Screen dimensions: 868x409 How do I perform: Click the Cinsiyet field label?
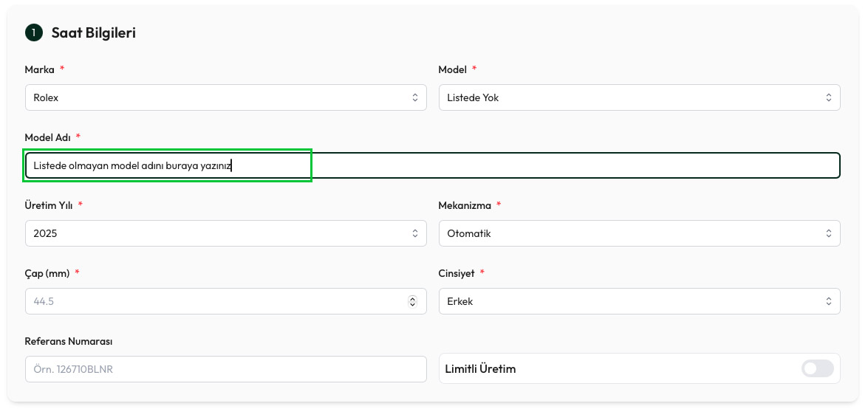[457, 273]
